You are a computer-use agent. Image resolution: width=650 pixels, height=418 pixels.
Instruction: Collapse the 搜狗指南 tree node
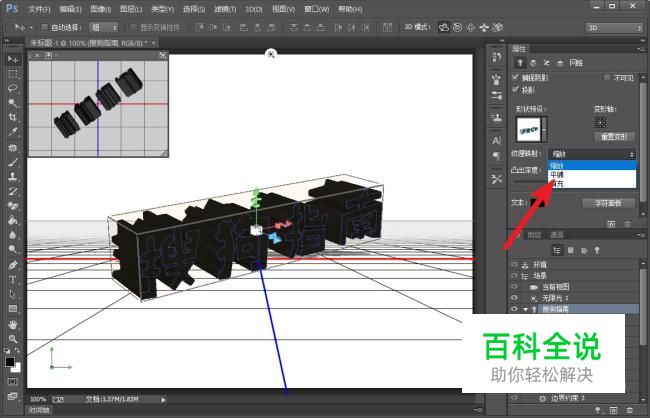tap(526, 309)
